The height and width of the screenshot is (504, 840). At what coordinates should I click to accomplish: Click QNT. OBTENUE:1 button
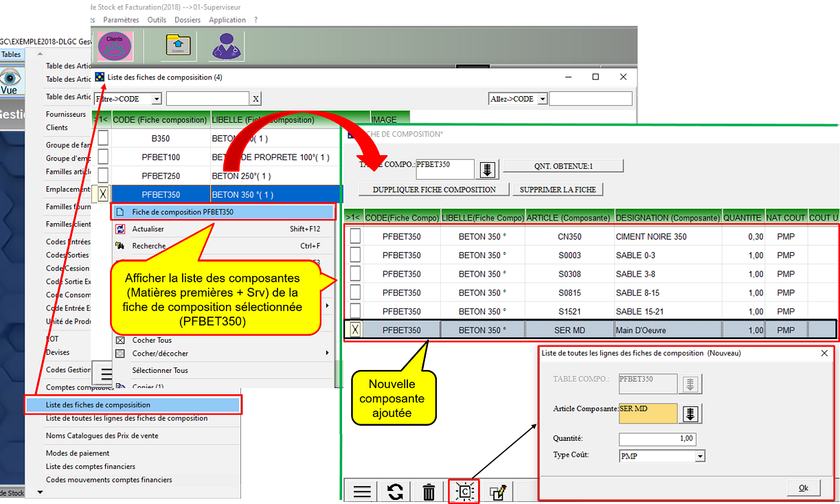(563, 165)
